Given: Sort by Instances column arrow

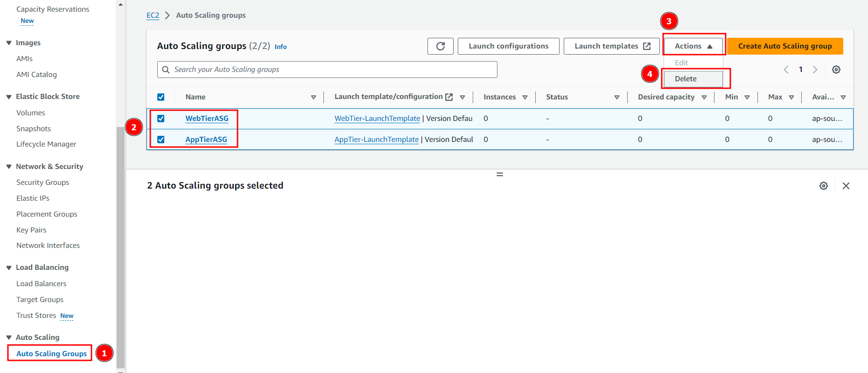Looking at the screenshot, I should tap(525, 97).
